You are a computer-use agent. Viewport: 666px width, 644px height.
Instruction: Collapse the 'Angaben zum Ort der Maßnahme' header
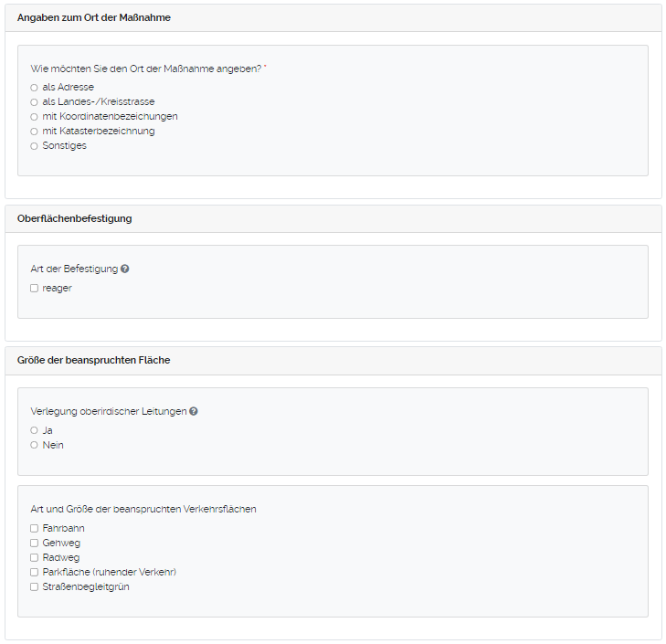click(94, 18)
